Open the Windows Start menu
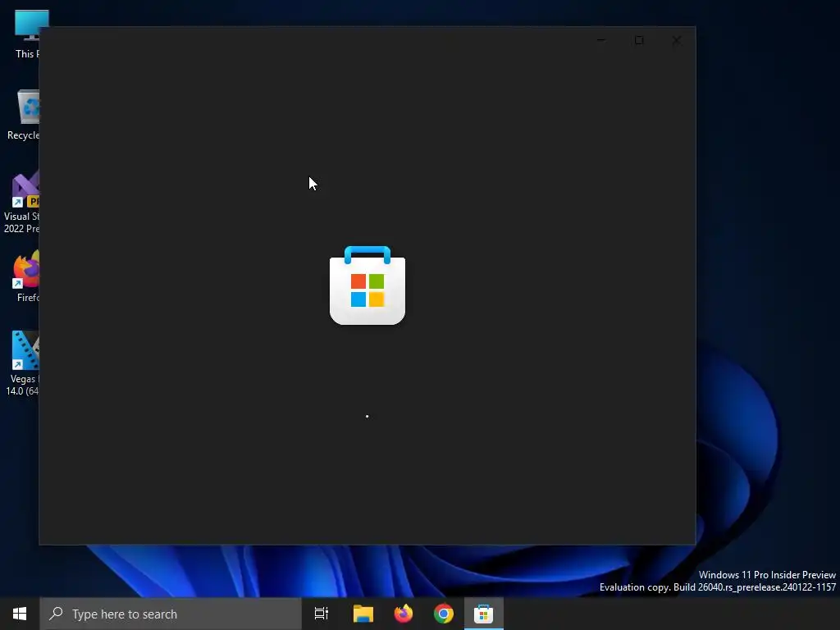 pos(20,614)
